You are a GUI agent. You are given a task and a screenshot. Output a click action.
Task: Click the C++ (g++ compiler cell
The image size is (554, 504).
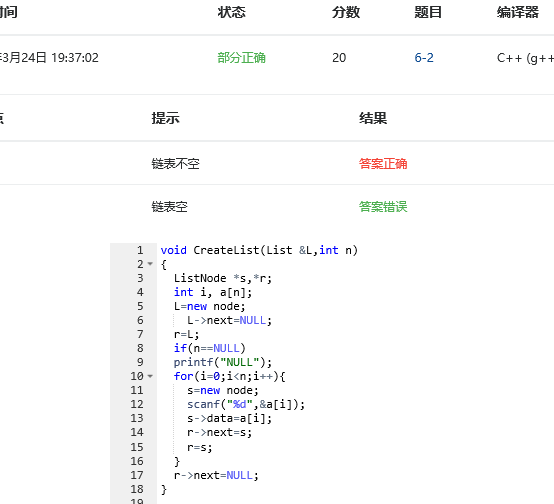525,58
